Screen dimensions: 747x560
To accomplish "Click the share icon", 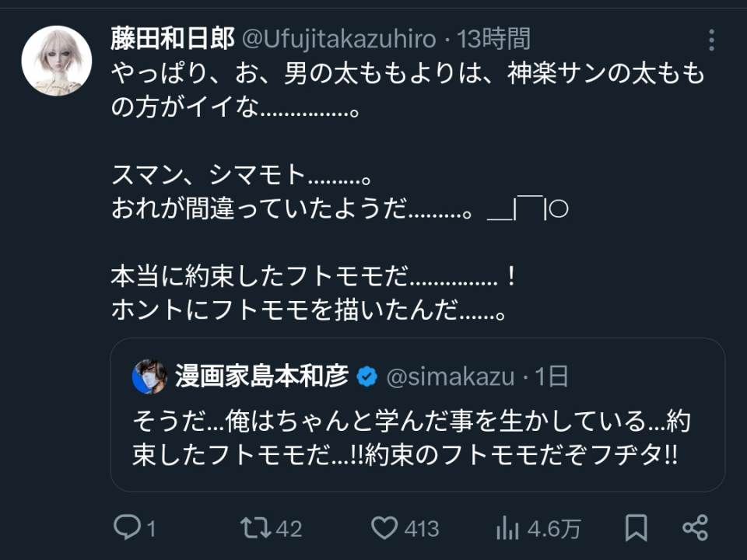I will click(x=694, y=528).
